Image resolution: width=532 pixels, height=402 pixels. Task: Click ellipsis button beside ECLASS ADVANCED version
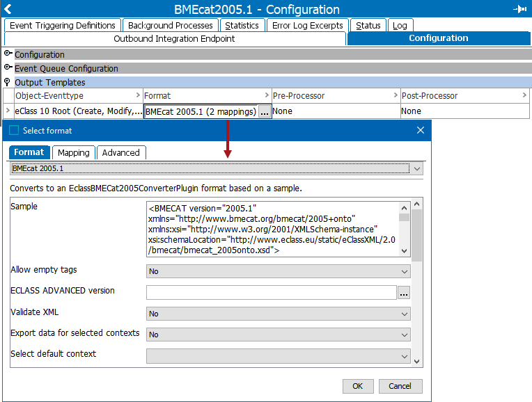(x=404, y=293)
